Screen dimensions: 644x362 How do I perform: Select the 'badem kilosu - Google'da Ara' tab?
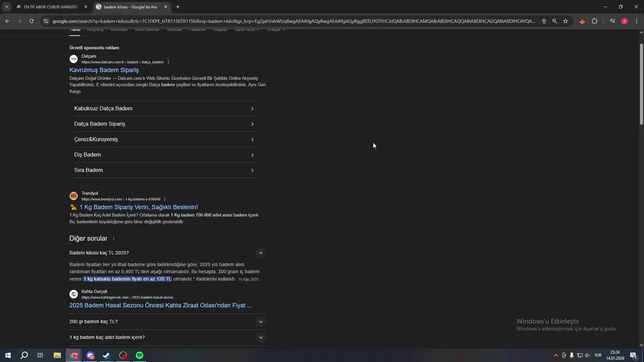[x=132, y=7]
